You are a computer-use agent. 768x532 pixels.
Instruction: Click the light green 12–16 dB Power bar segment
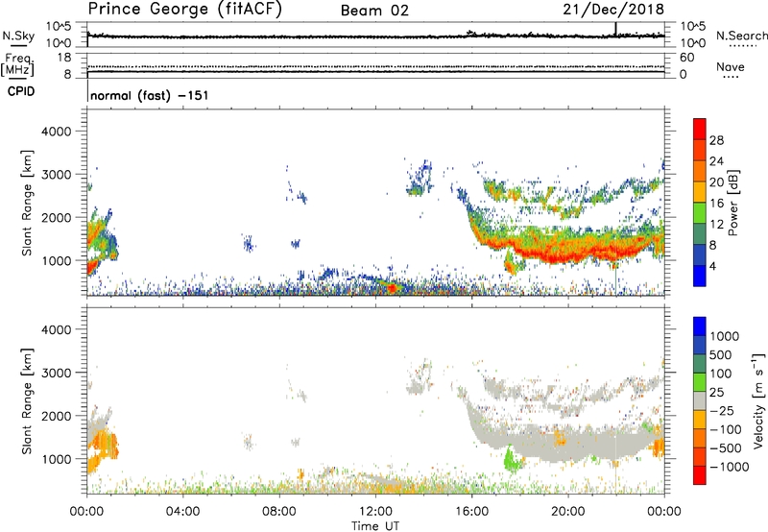[x=700, y=213]
